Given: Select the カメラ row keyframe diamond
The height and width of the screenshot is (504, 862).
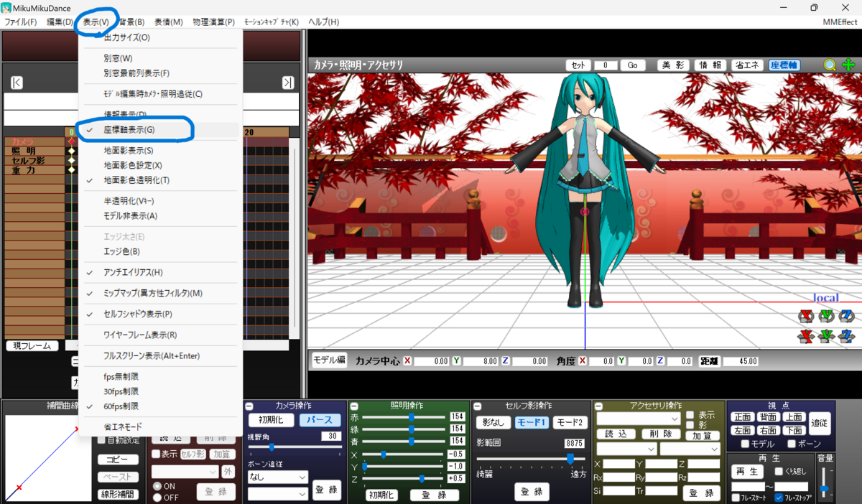Looking at the screenshot, I should (x=71, y=141).
